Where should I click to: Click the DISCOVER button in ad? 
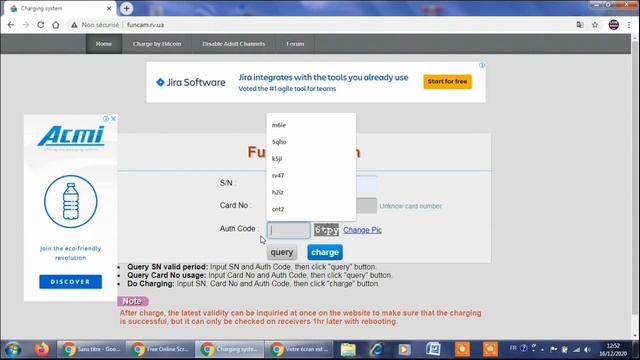[70, 282]
